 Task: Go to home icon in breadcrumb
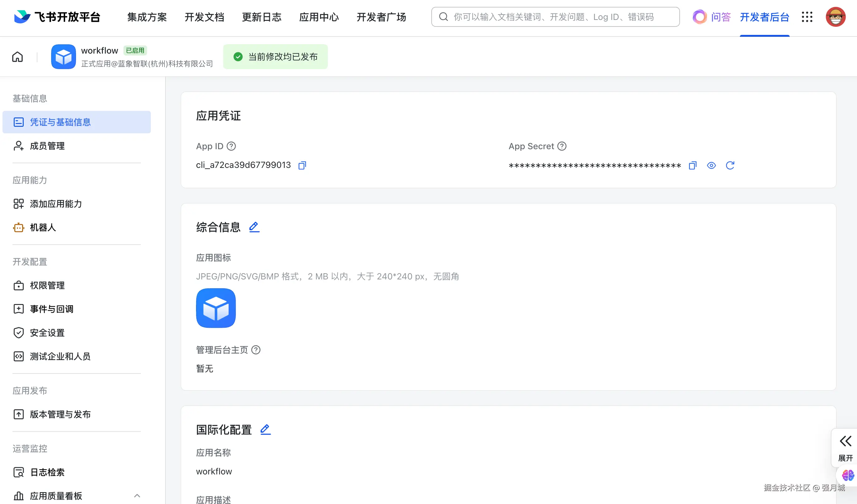pyautogui.click(x=17, y=57)
